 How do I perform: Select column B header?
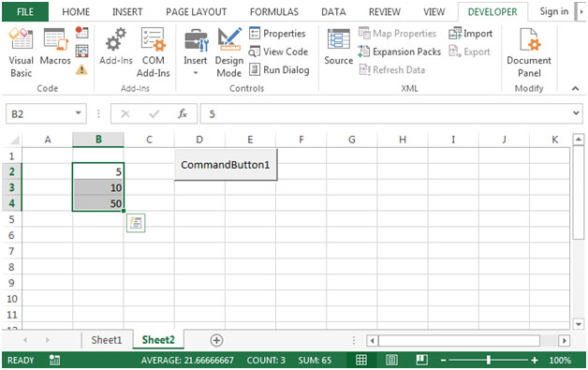point(98,140)
